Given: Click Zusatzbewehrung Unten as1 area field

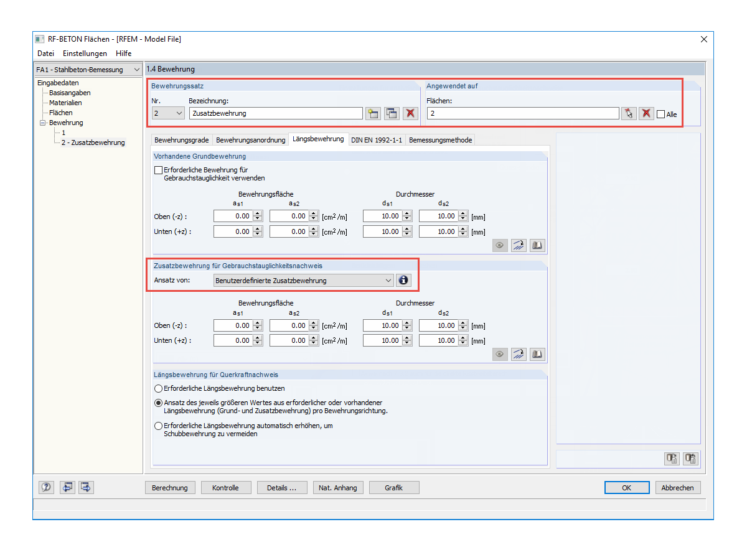Looking at the screenshot, I should point(232,340).
